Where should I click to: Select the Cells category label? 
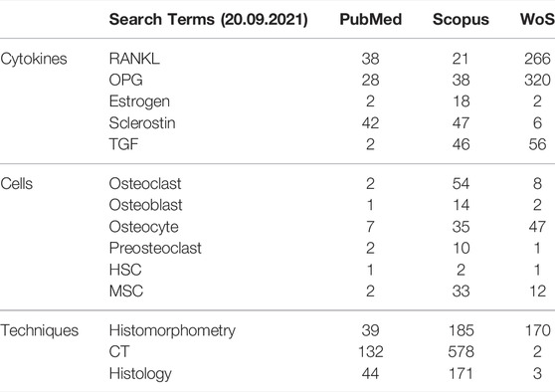(17, 184)
